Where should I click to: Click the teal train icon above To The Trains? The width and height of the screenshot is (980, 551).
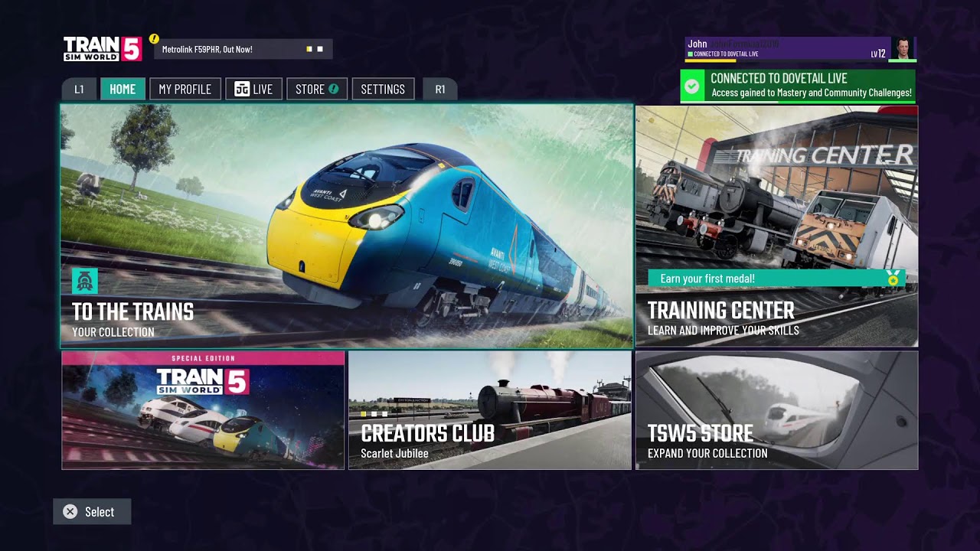pos(85,281)
